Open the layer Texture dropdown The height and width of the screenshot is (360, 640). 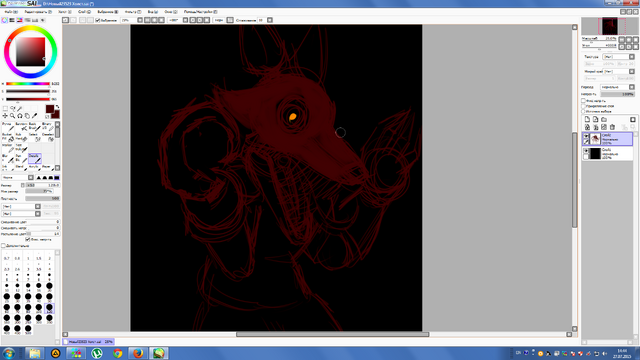[x=619, y=57]
